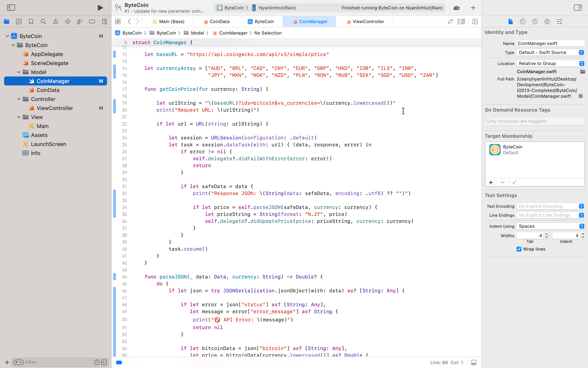Adjust editor options layout menu
This screenshot has height=368, width=588.
(461, 21)
